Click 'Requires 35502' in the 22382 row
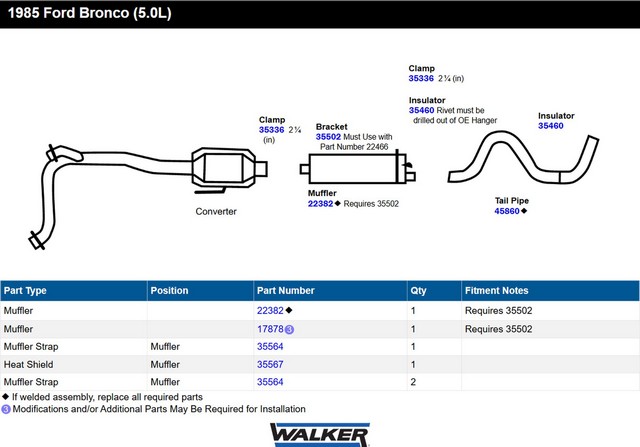The image size is (640, 447). (498, 311)
